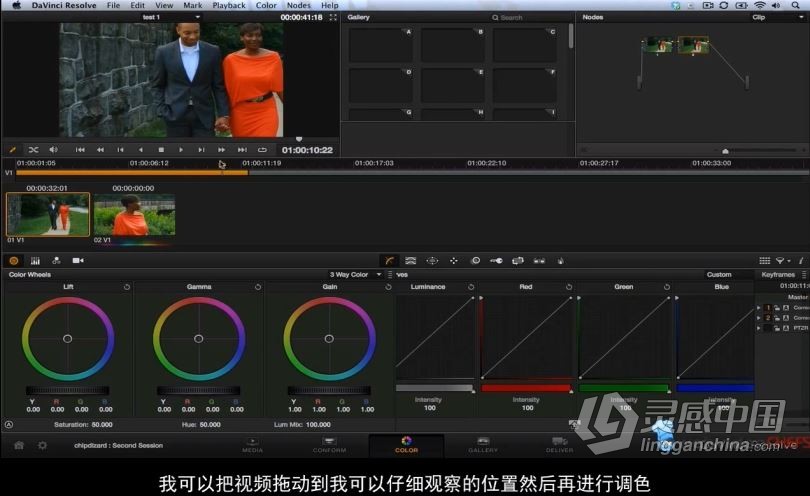Reset the Green curve
Image resolution: width=810 pixels, height=496 pixels.
667,287
